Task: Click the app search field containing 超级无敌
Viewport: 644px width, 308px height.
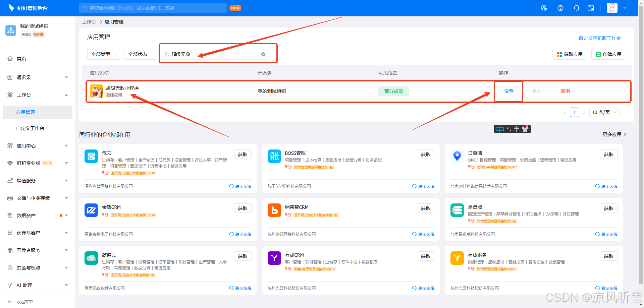Action: coord(215,54)
